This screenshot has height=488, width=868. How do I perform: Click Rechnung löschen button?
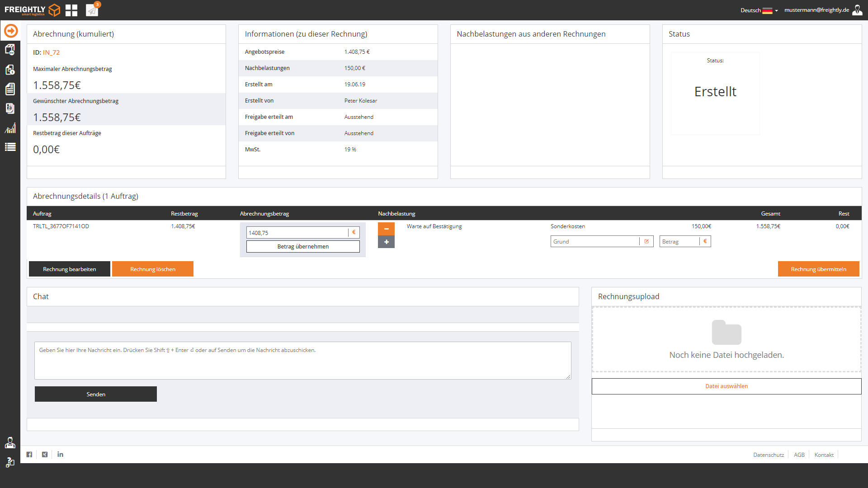point(153,269)
